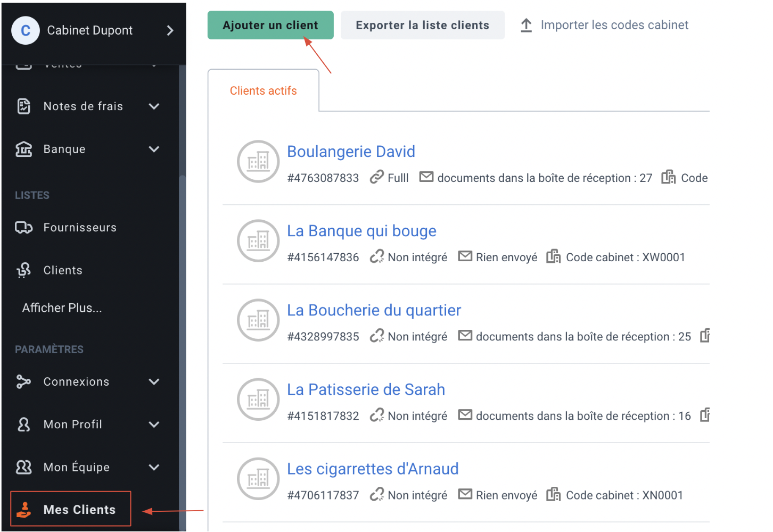Screen dimensions: 773x532
Task: Open La Banque qui bouge client
Action: pos(361,231)
